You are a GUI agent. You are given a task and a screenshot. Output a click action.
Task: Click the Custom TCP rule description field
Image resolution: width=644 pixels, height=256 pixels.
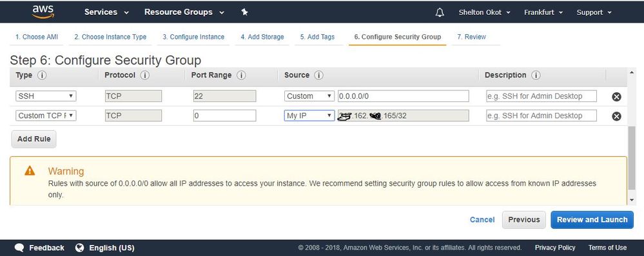[542, 116]
